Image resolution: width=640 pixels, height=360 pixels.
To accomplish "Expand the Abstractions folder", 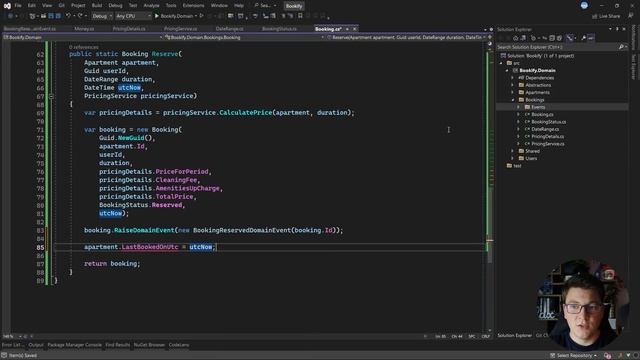I will pos(513,85).
